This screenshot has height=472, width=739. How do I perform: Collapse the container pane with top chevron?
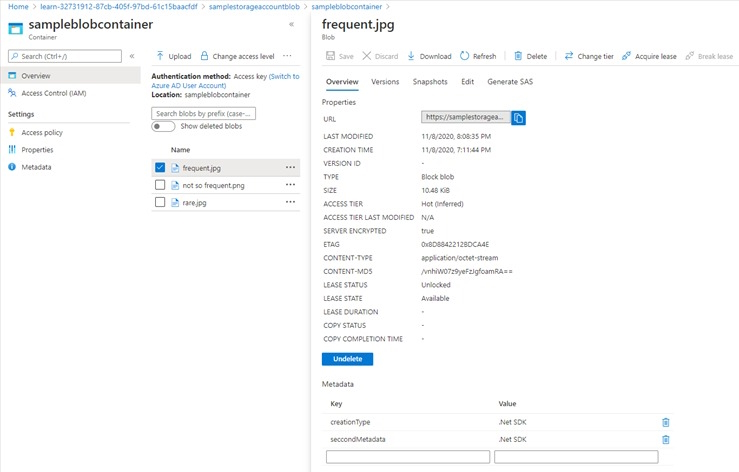point(291,24)
